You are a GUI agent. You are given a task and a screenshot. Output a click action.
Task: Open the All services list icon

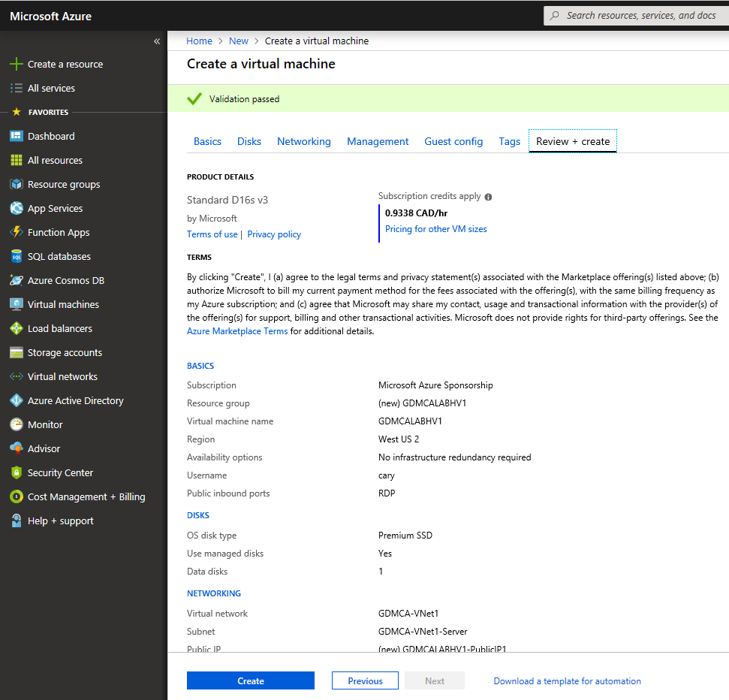(17, 88)
